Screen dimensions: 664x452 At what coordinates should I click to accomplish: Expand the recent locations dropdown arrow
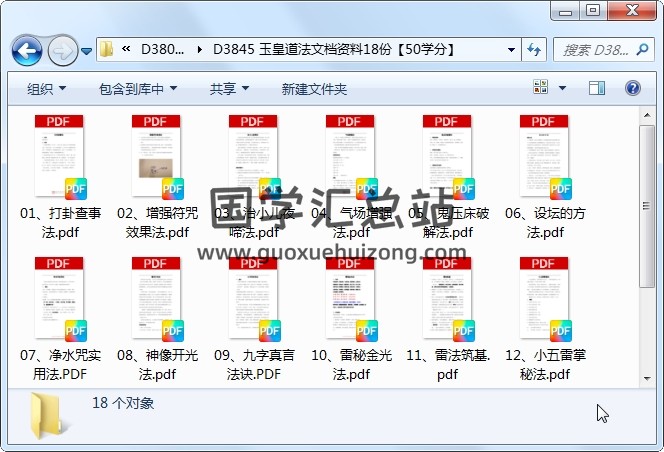87,50
